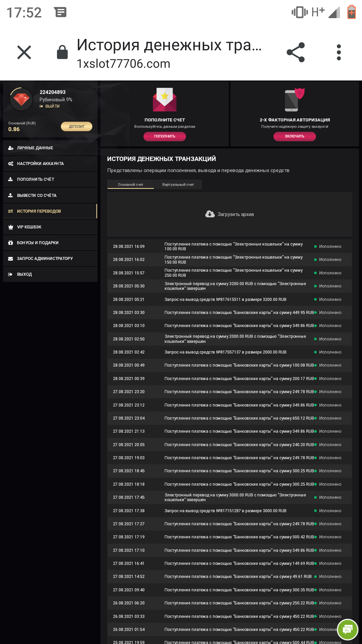Tap the share icon in browser bar
This screenshot has height=644, width=362.
click(x=296, y=52)
